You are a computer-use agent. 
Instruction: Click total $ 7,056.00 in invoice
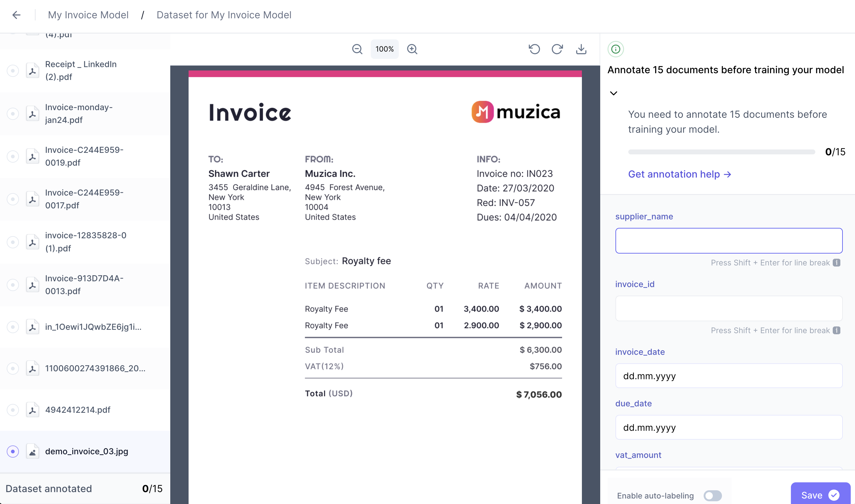[x=539, y=394]
